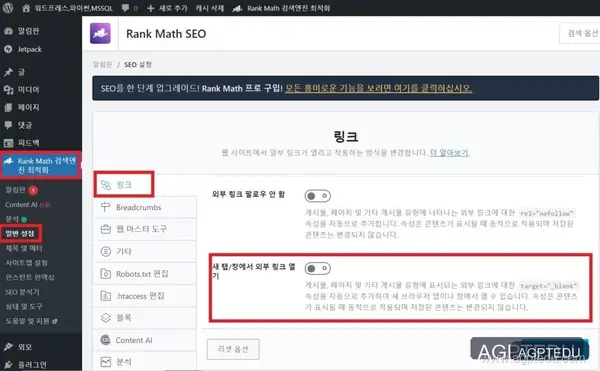Click the Rank Math Pro upgrade banner link
Image resolution: width=600 pixels, height=371 pixels.
378,88
